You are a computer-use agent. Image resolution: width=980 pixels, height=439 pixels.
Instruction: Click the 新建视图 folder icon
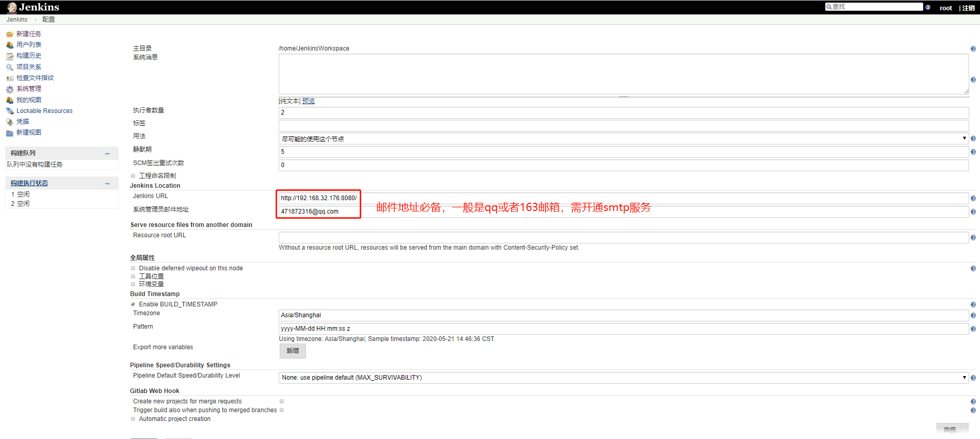[10, 133]
